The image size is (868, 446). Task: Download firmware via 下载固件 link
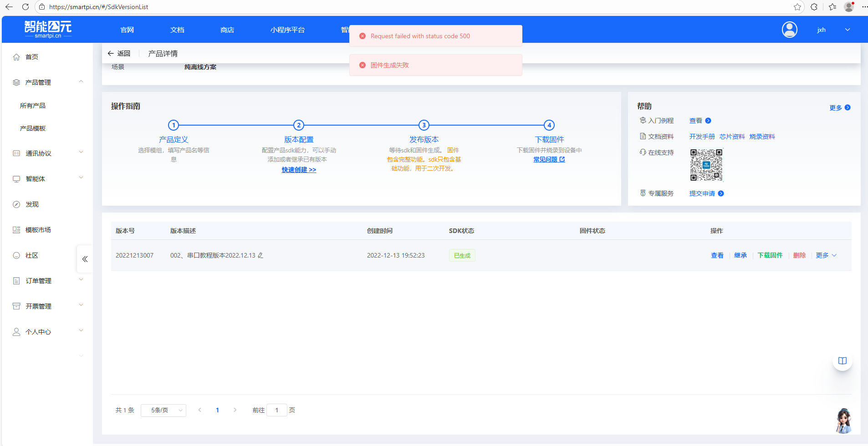[x=770, y=255]
